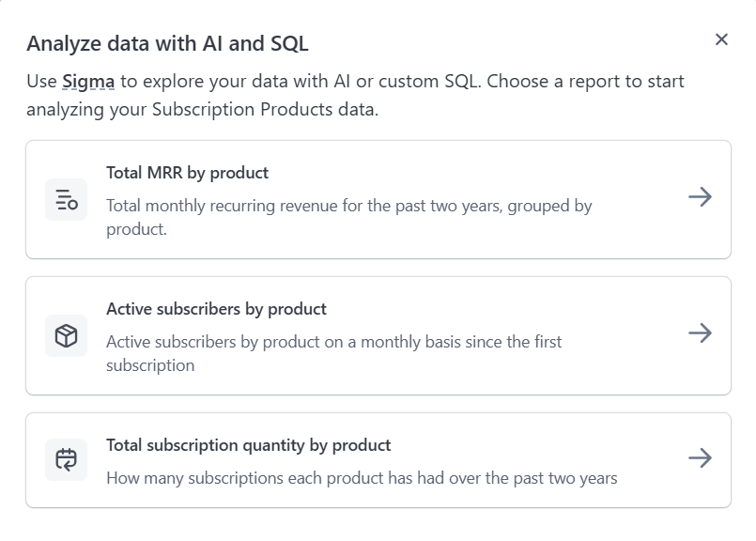Click the Total MRR by product title text

click(186, 173)
